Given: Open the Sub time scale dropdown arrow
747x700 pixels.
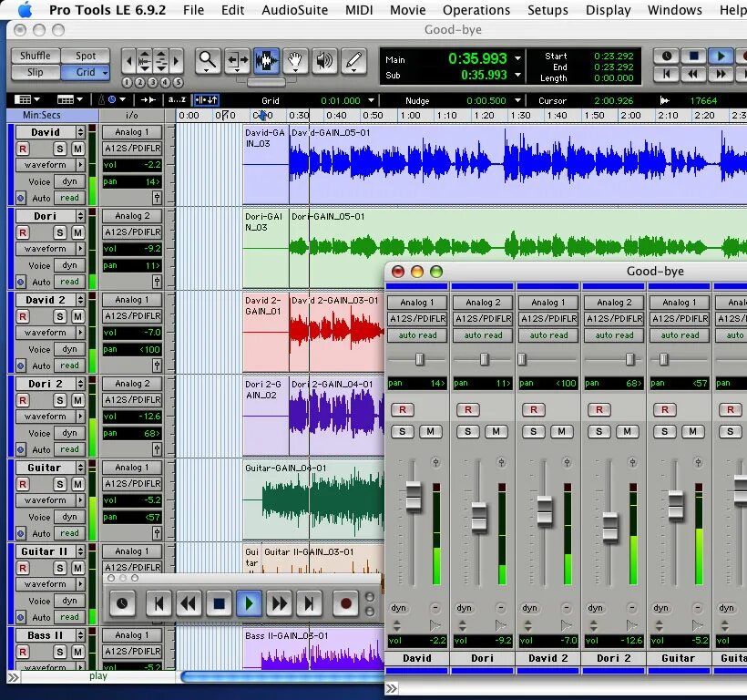Looking at the screenshot, I should (x=517, y=75).
